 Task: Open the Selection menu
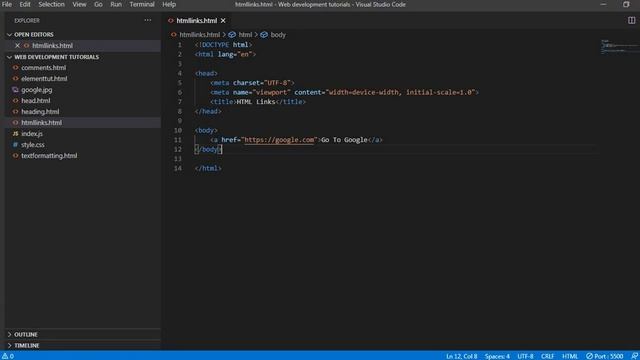point(51,4)
